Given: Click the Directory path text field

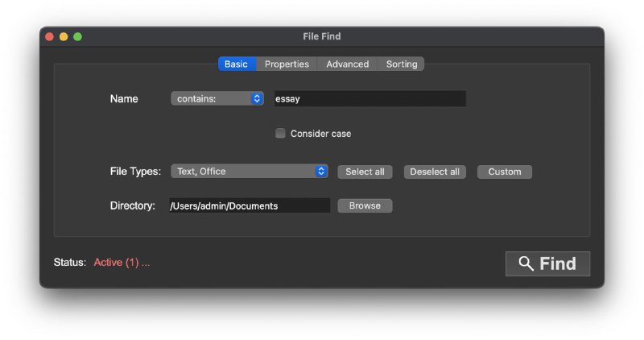Looking at the screenshot, I should (250, 205).
